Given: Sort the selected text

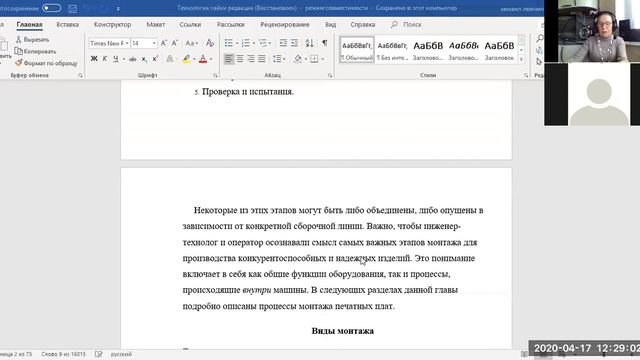Looking at the screenshot, I should [x=309, y=43].
